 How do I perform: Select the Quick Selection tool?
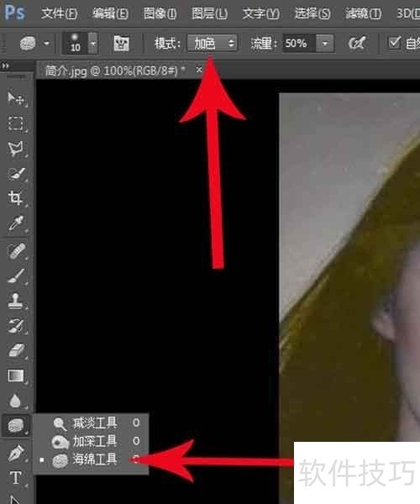point(16,174)
